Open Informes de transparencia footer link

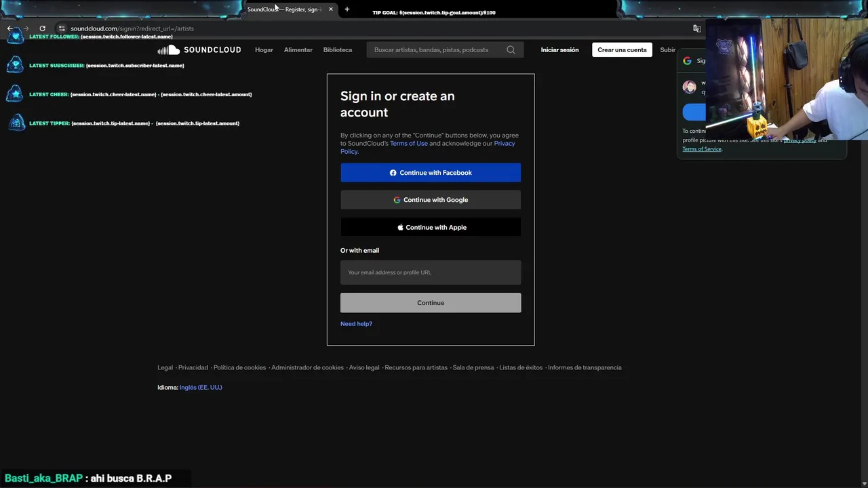[585, 367]
